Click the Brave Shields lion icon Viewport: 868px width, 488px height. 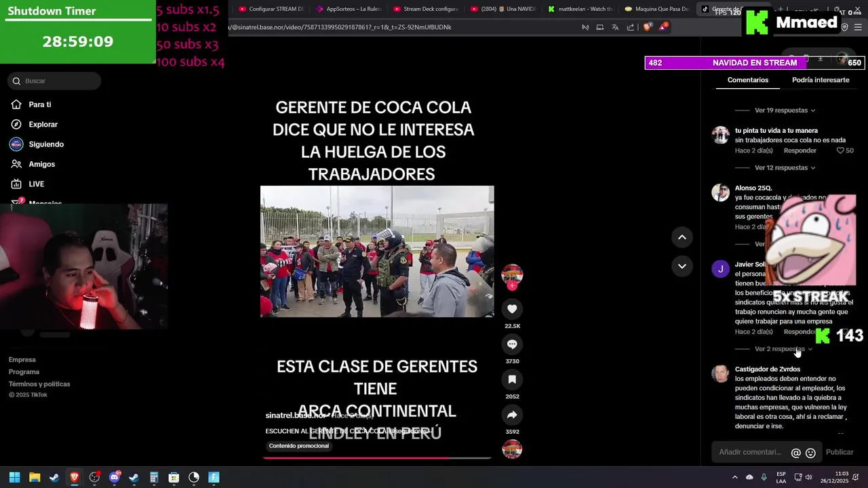[x=647, y=27]
